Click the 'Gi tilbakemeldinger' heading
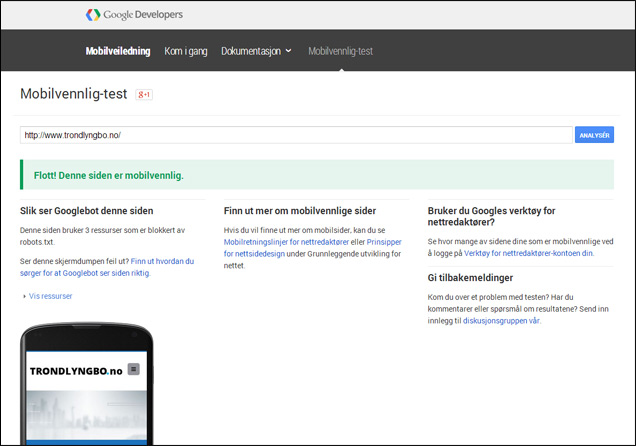Screen dimensions: 636x446 [x=470, y=278]
